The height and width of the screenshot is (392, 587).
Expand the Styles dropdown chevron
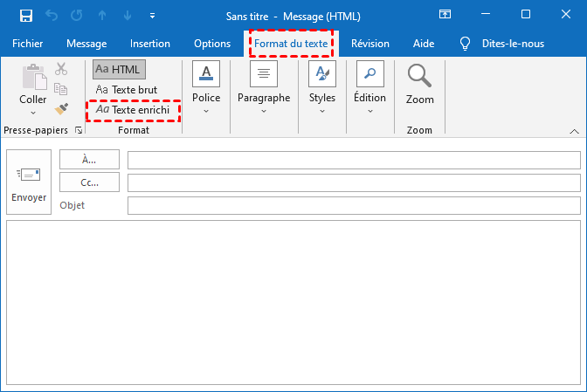pos(322,111)
